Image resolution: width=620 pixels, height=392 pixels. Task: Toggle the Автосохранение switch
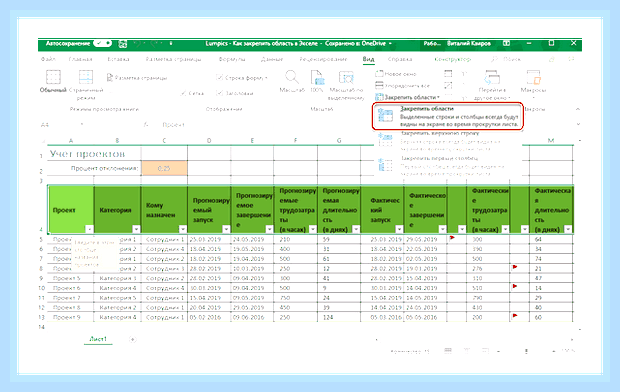click(102, 43)
